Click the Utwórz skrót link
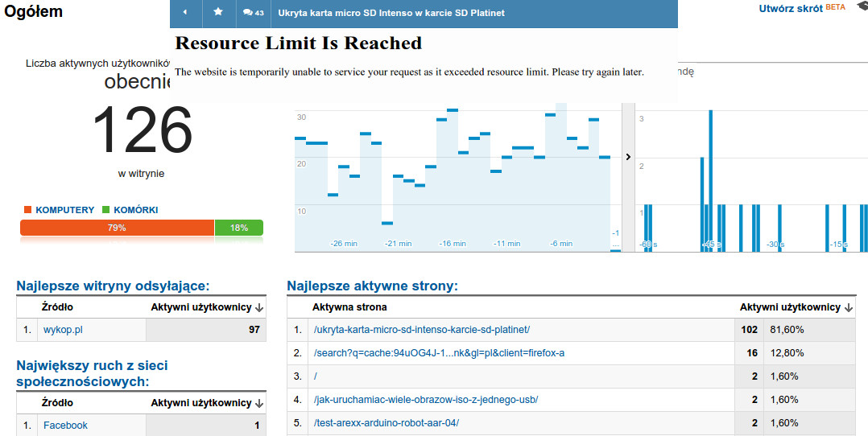 point(791,9)
